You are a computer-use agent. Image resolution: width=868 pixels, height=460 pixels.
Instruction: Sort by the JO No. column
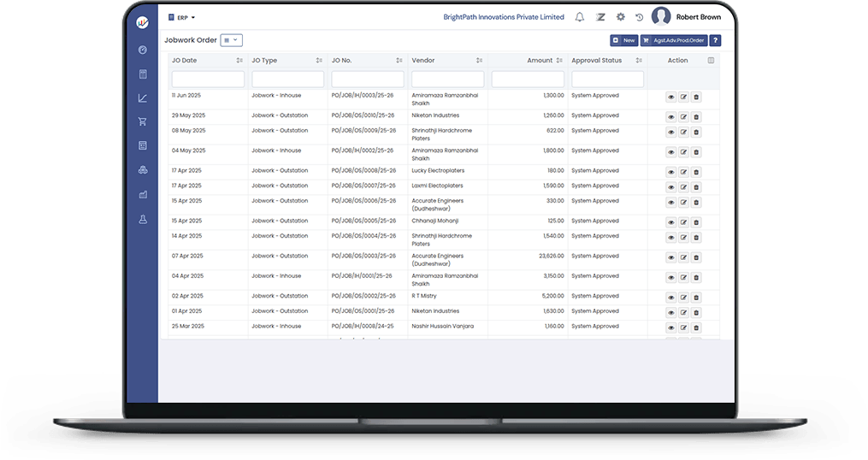click(399, 61)
